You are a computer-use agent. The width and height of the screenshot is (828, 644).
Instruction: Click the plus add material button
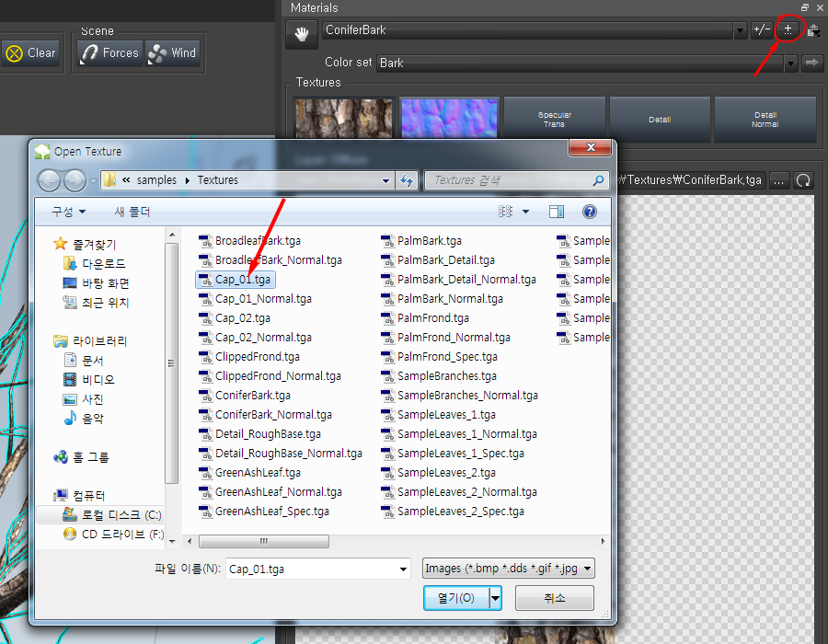point(788,29)
